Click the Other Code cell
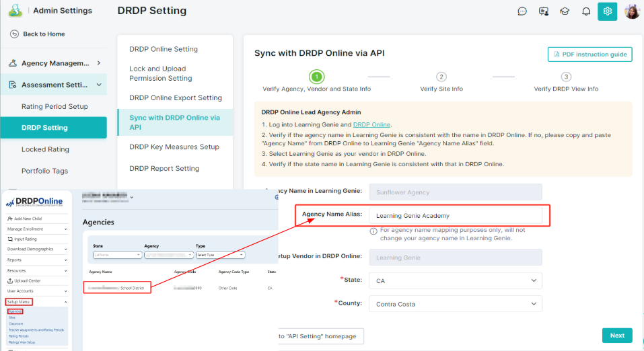 tap(227, 288)
